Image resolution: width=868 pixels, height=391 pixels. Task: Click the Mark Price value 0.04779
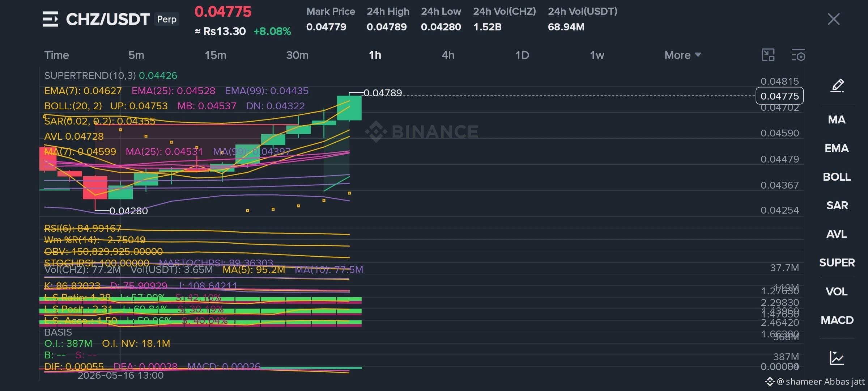326,27
